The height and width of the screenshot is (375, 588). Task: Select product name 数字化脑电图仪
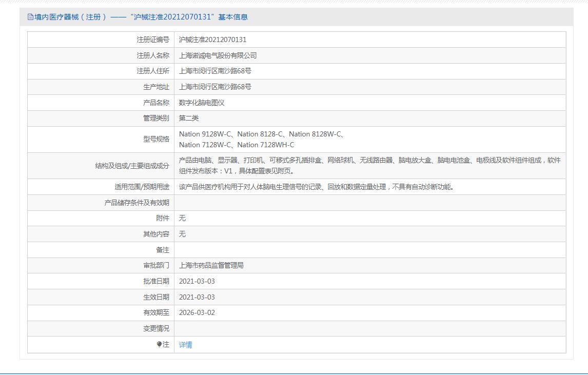(201, 103)
